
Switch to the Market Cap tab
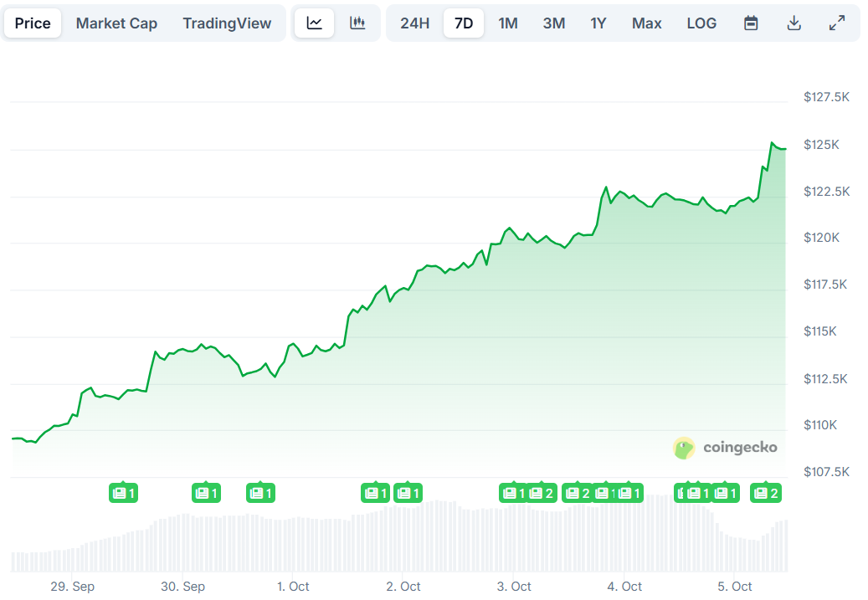coord(116,23)
